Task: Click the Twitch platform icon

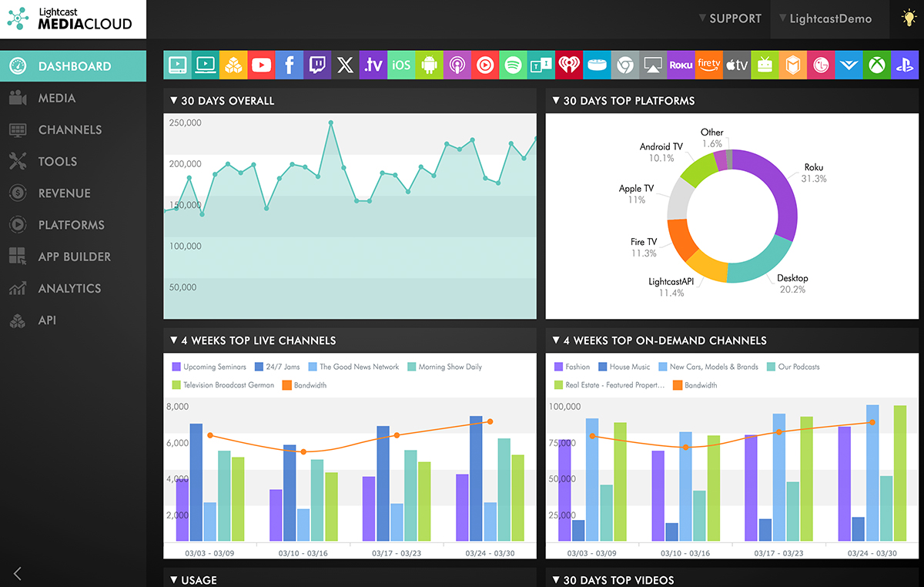Action: click(x=317, y=65)
